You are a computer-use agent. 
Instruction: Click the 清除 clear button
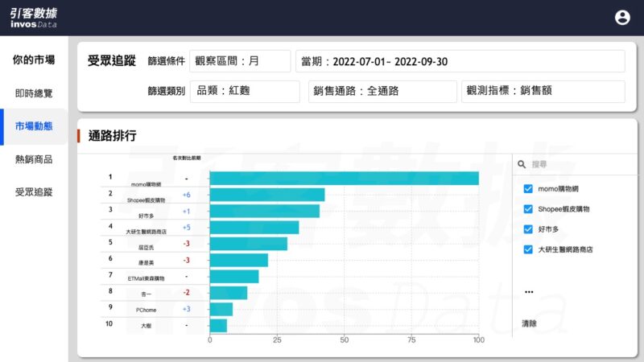[529, 323]
